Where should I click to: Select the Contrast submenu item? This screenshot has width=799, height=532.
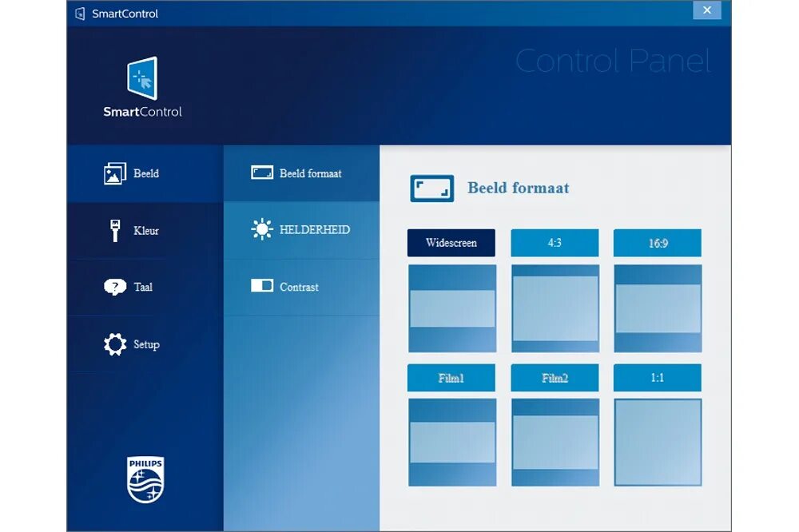(x=302, y=287)
